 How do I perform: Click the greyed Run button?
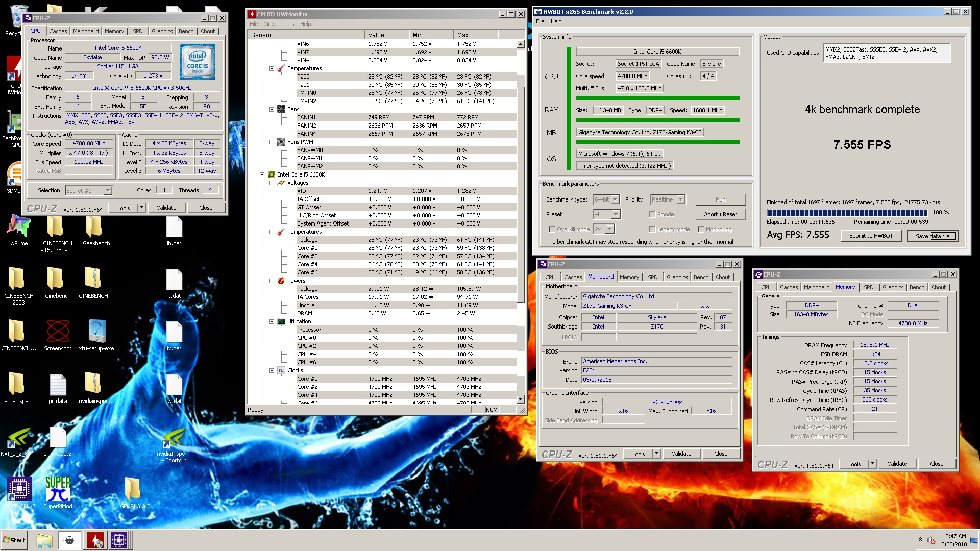point(720,199)
